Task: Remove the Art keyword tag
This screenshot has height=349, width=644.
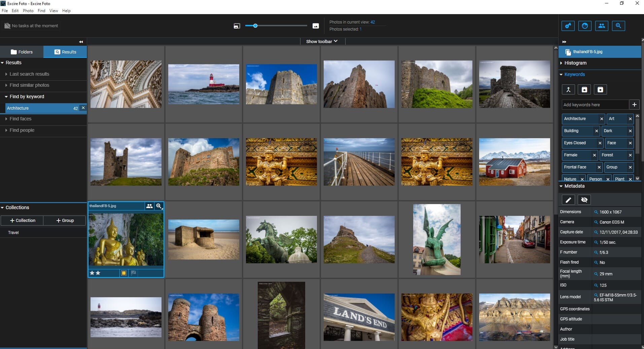Action: [x=630, y=119]
